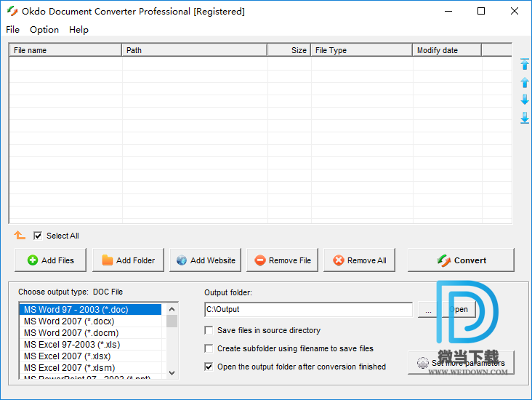This screenshot has height=400, width=532.
Task: Close the Okdo Document Converter window
Action: click(x=515, y=11)
